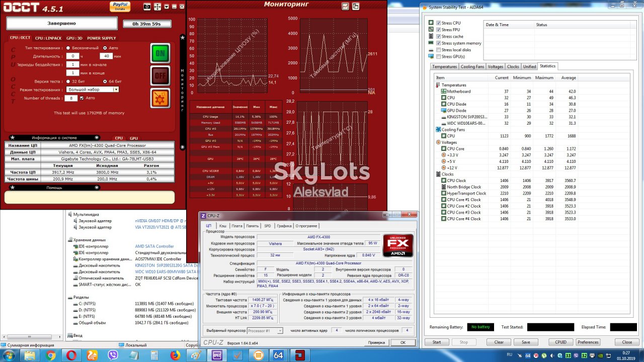Click the CPUID button in AIDA64

(560, 342)
